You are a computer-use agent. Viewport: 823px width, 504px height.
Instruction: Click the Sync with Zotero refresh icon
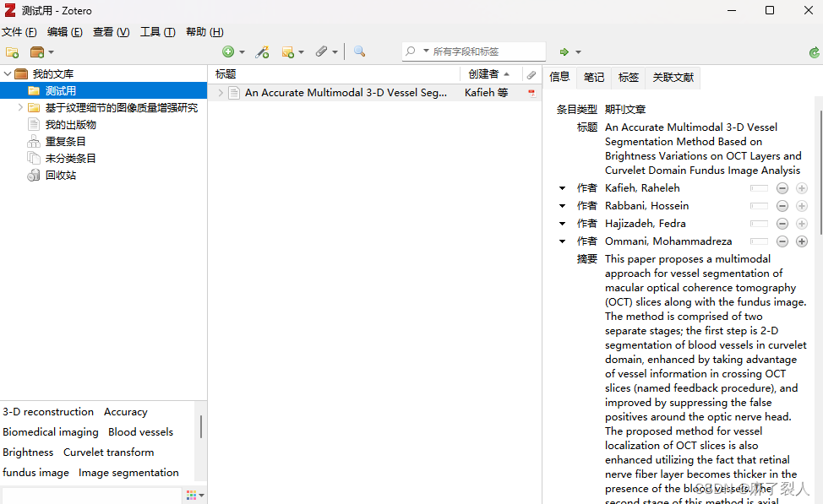tap(814, 52)
